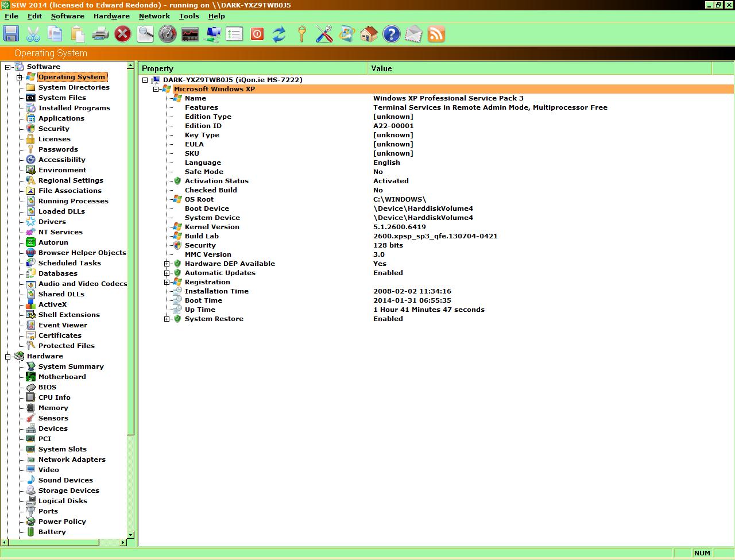The height and width of the screenshot is (560, 735).
Task: Click the gauge speedometer toolbar icon
Action: (168, 34)
